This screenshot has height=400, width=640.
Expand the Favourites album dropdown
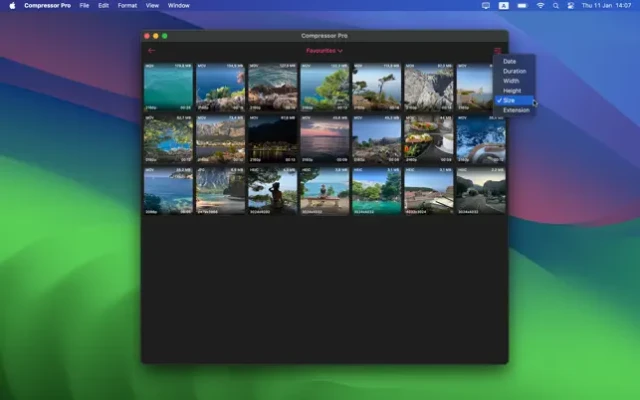click(325, 50)
